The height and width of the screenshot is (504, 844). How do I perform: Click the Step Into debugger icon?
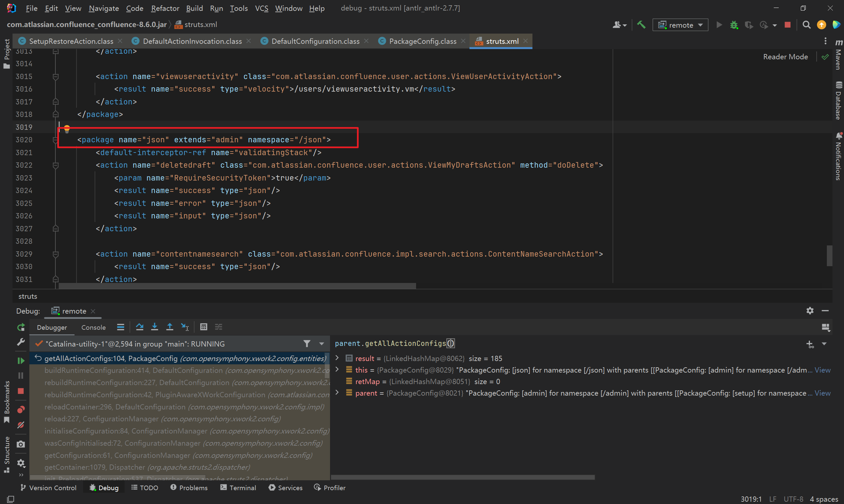coord(154,326)
